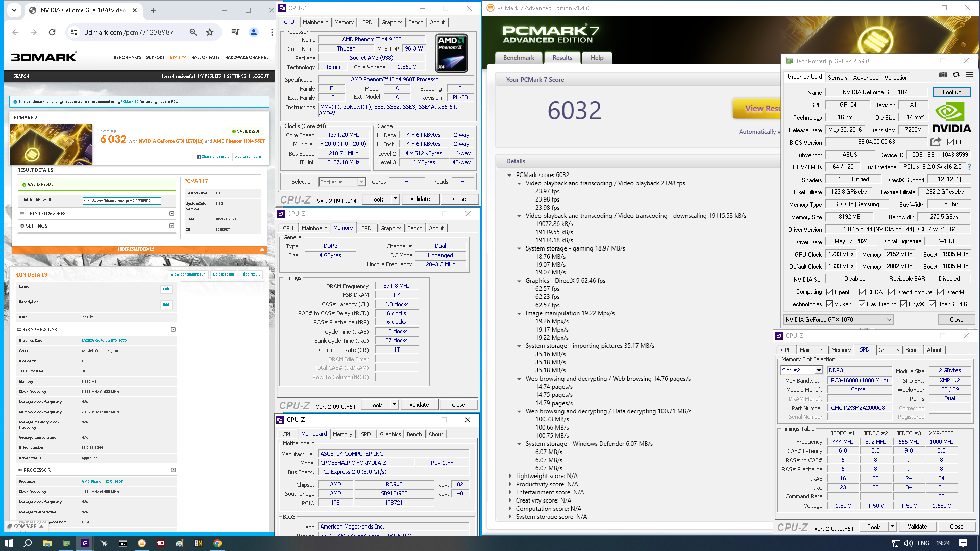Click the View Results button in PCMark 7
This screenshot has height=551, width=980.
click(757, 108)
